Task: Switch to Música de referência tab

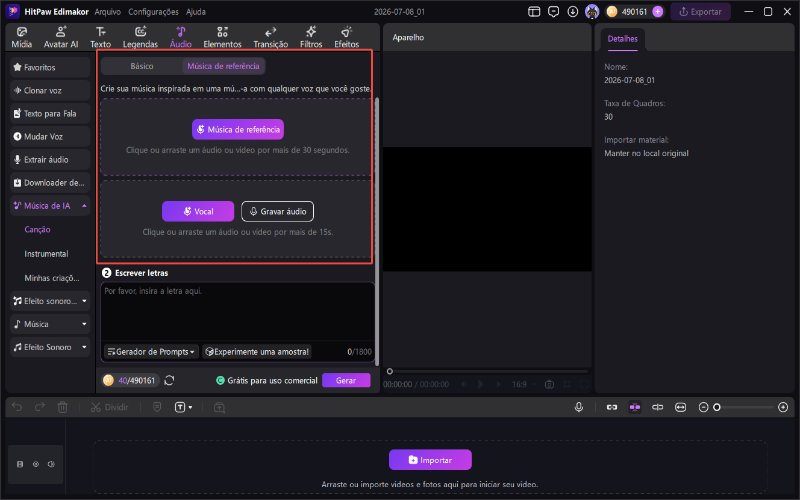Action: [x=223, y=66]
